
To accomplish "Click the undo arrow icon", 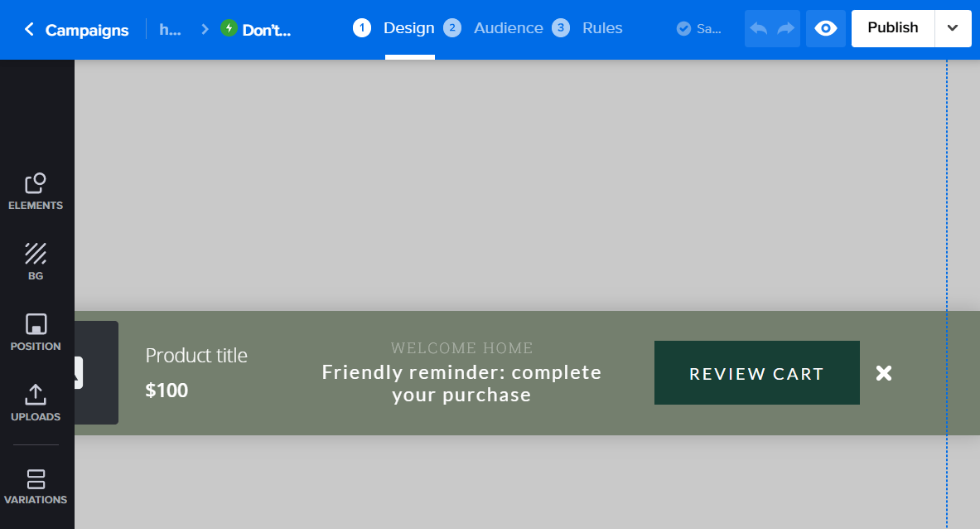I will click(x=758, y=29).
